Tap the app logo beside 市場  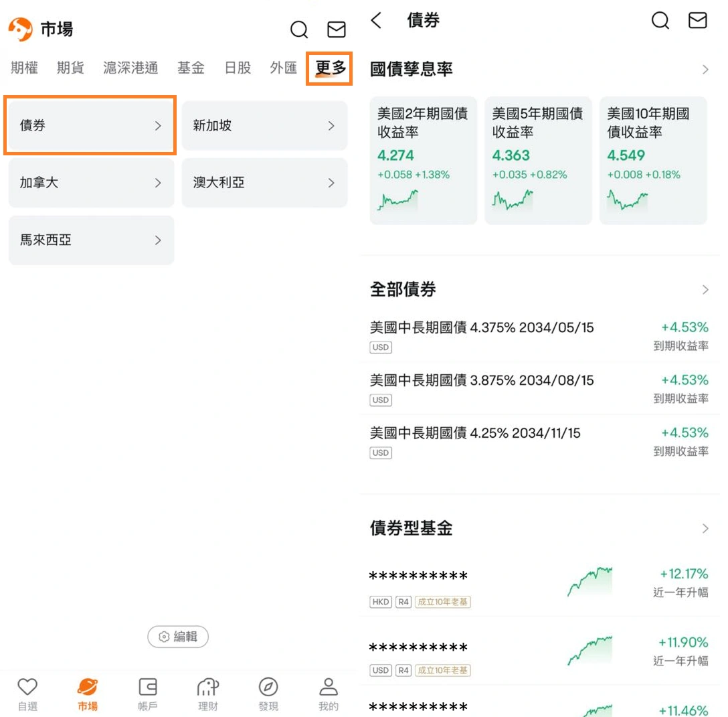(x=21, y=29)
